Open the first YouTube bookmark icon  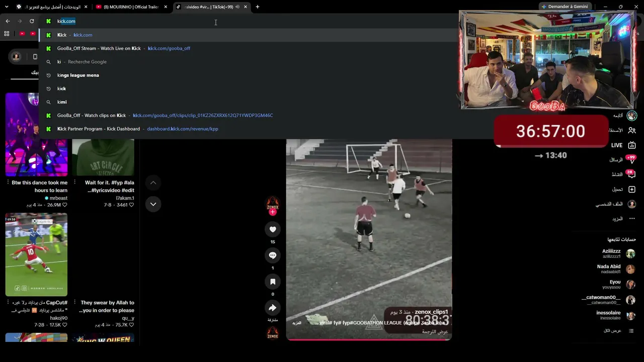pos(22,34)
